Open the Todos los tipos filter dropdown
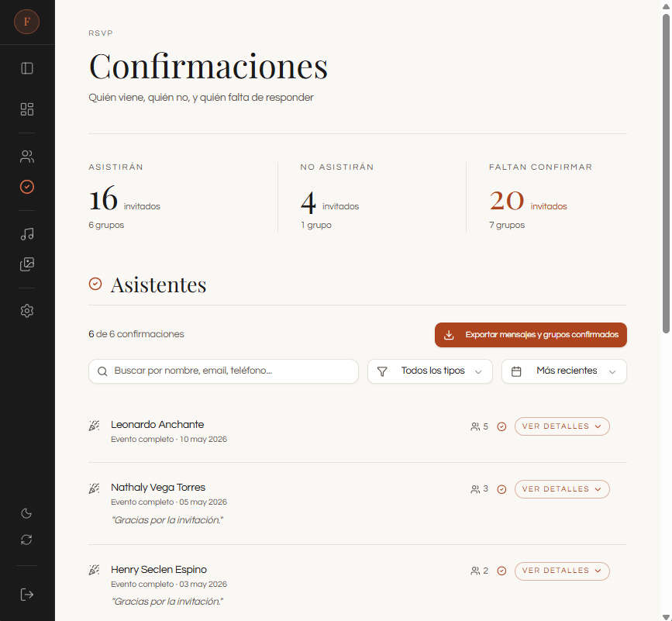The image size is (672, 621). [x=430, y=371]
